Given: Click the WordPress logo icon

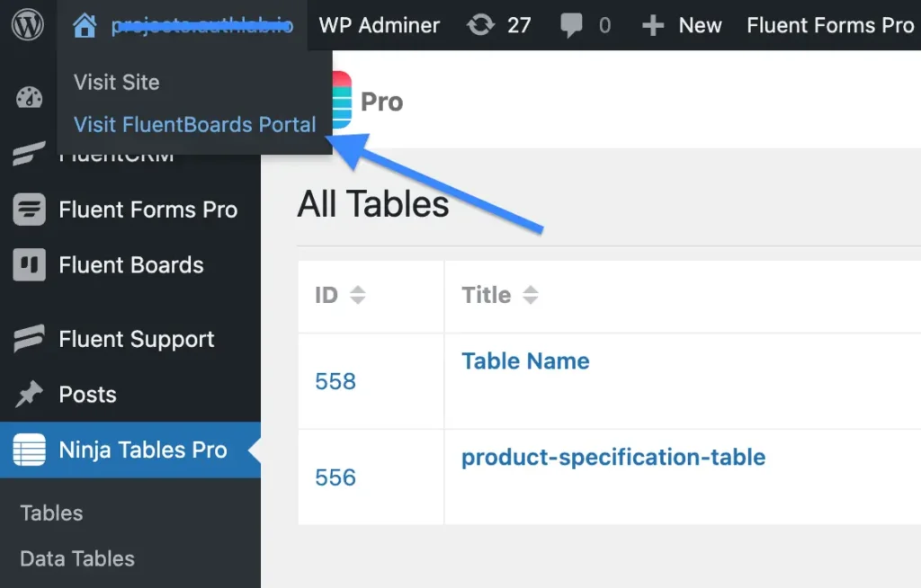Looking at the screenshot, I should pos(27,25).
